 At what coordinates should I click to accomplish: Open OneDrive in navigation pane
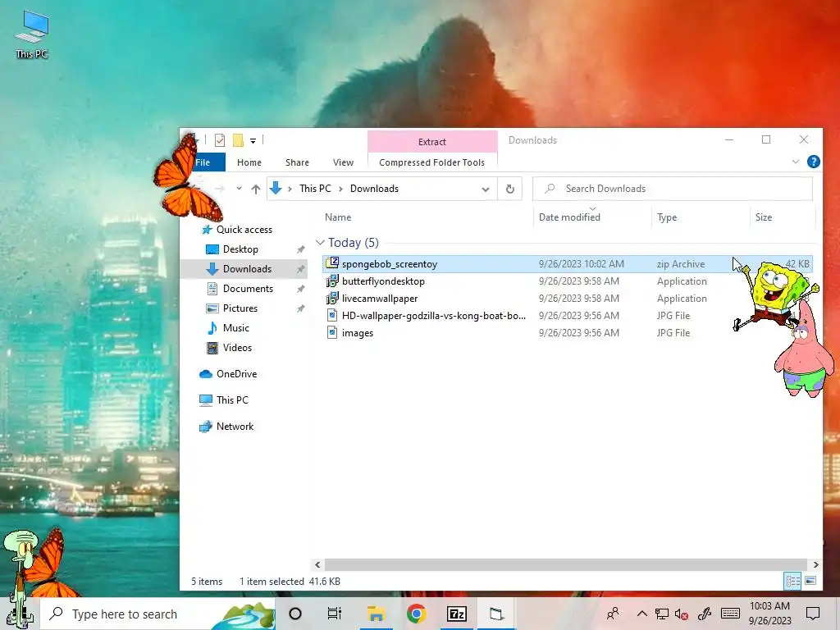pyautogui.click(x=236, y=374)
